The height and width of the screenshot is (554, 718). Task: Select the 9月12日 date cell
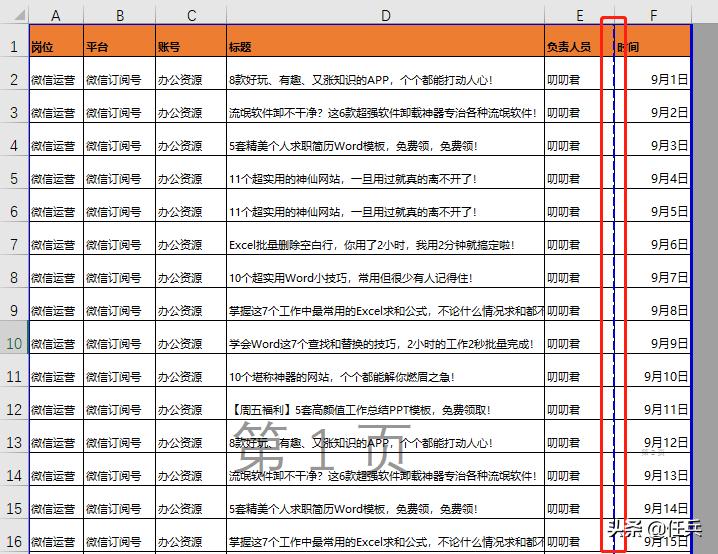point(652,436)
